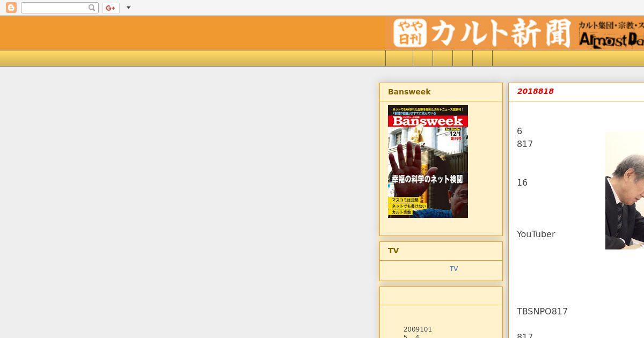Select the 2009101 sidebar text
Screen dimensions: 644x338
point(418,329)
